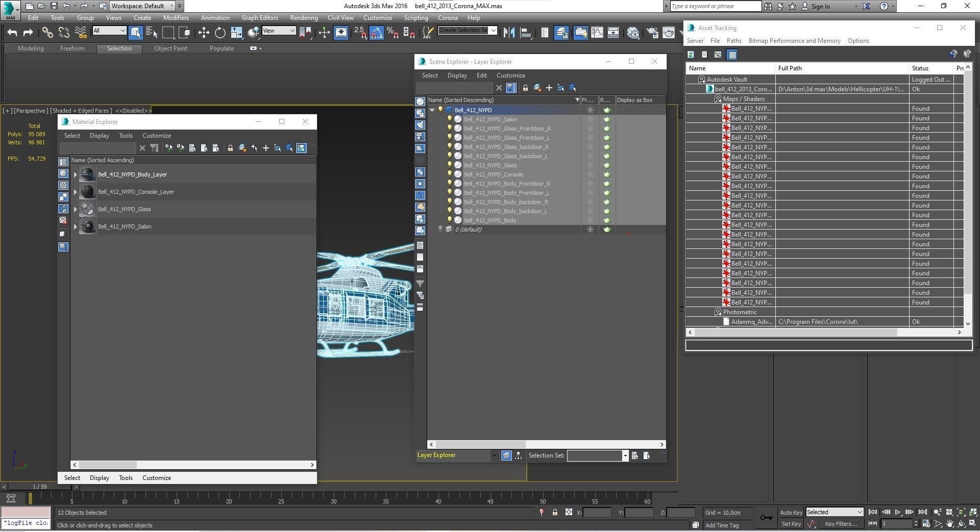This screenshot has width=980, height=532.
Task: Click the lock icon in Layer Explorer toolbar
Action: [525, 88]
